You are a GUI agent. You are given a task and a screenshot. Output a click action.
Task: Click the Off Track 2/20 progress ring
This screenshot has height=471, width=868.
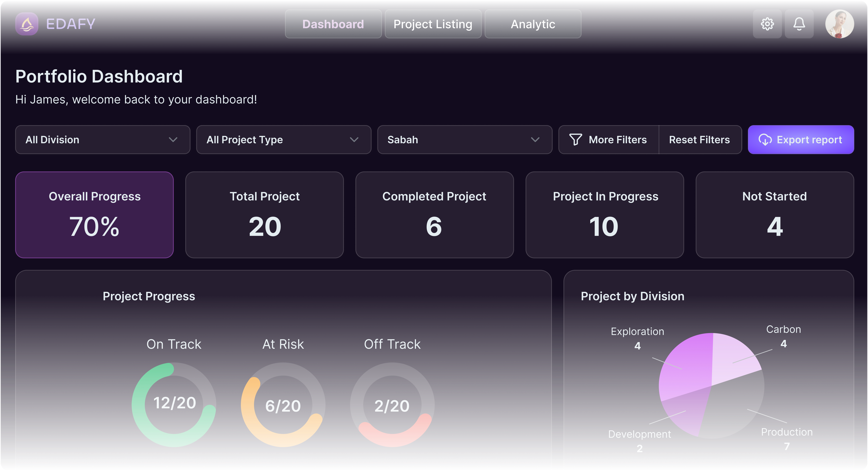tap(392, 405)
